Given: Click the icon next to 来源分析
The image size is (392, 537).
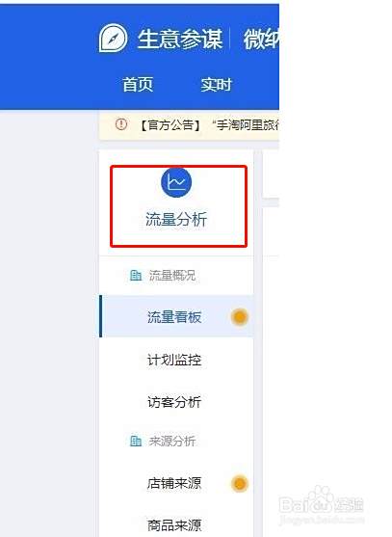Looking at the screenshot, I should [136, 441].
